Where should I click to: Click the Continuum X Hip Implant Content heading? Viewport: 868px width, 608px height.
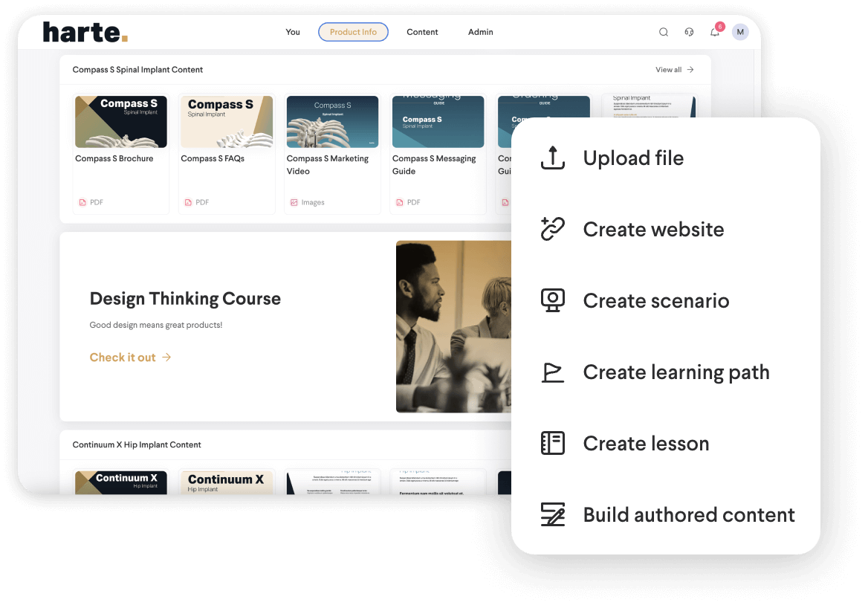(x=137, y=444)
